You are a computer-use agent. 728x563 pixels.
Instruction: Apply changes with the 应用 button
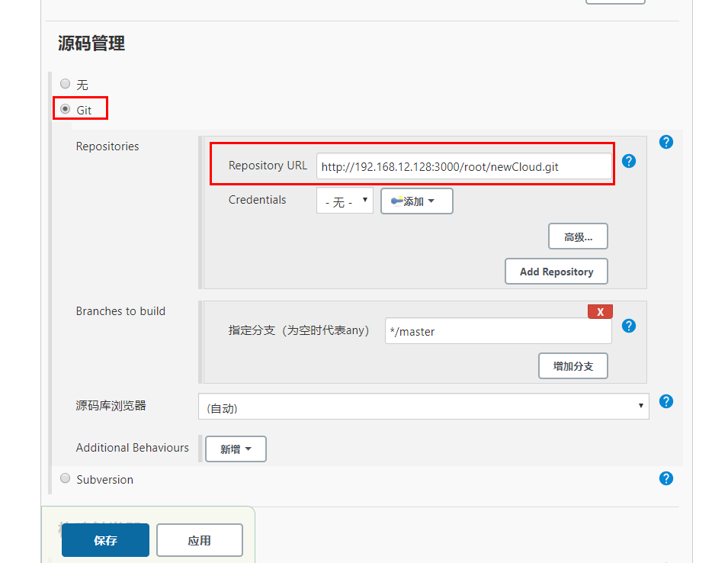(200, 540)
